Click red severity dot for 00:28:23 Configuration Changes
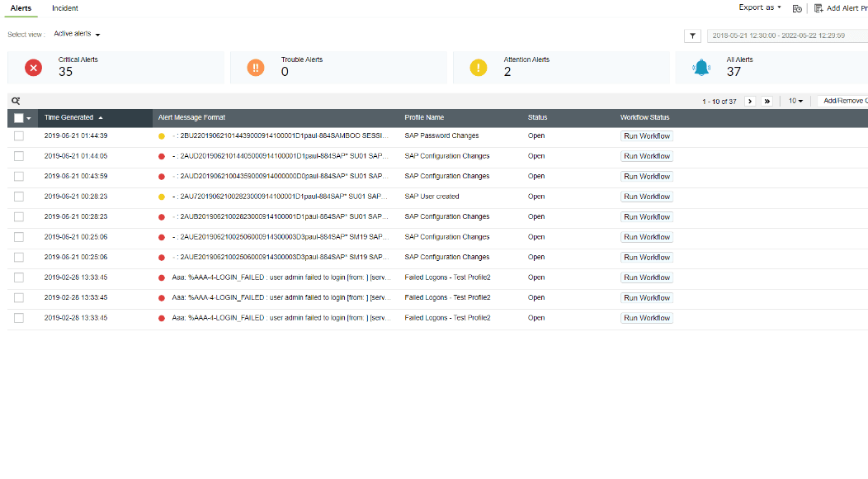 coord(162,216)
